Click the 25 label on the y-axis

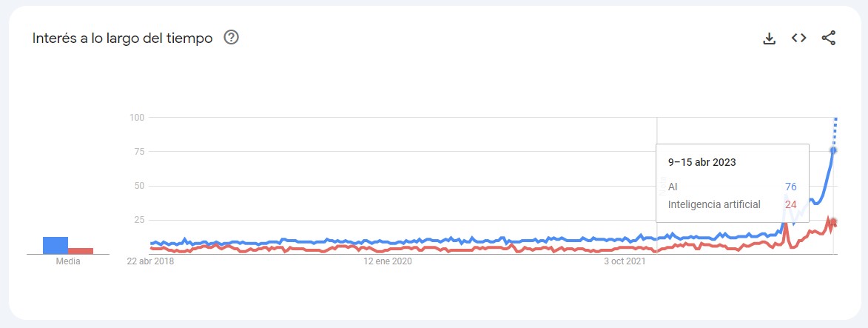coord(138,220)
